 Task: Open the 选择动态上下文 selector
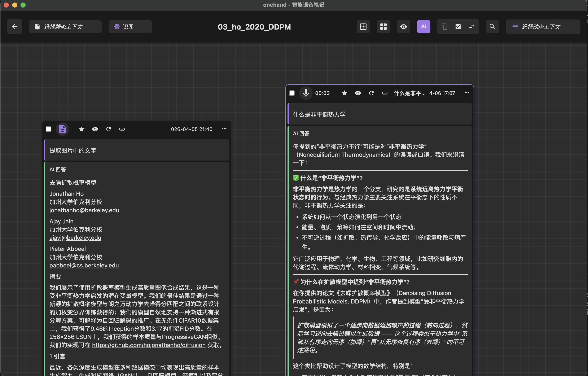[x=543, y=27]
